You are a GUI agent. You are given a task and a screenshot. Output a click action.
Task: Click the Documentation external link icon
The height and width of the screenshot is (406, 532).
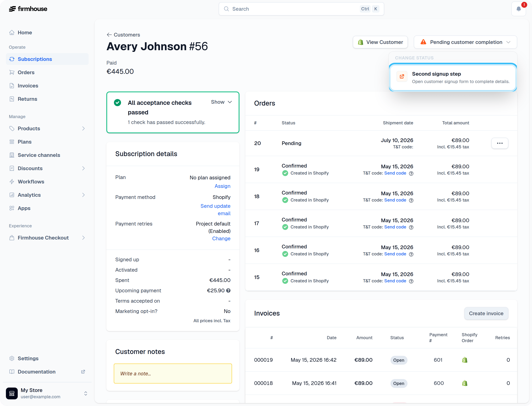tap(83, 372)
